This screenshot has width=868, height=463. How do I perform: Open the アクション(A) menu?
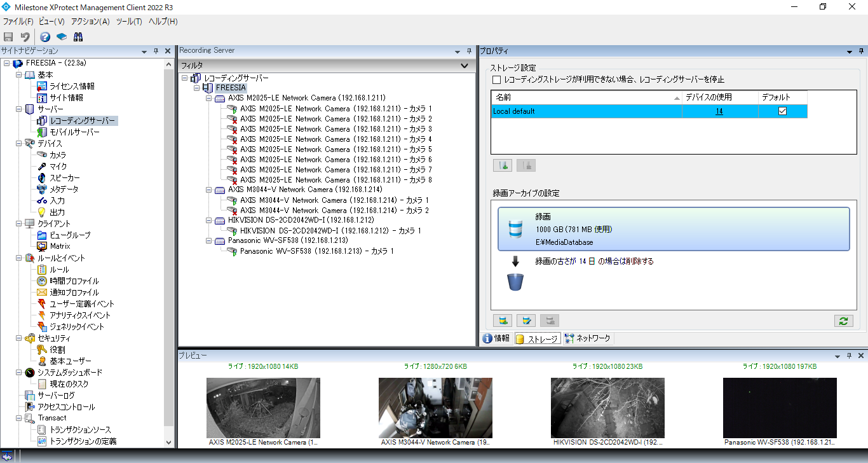[x=90, y=21]
